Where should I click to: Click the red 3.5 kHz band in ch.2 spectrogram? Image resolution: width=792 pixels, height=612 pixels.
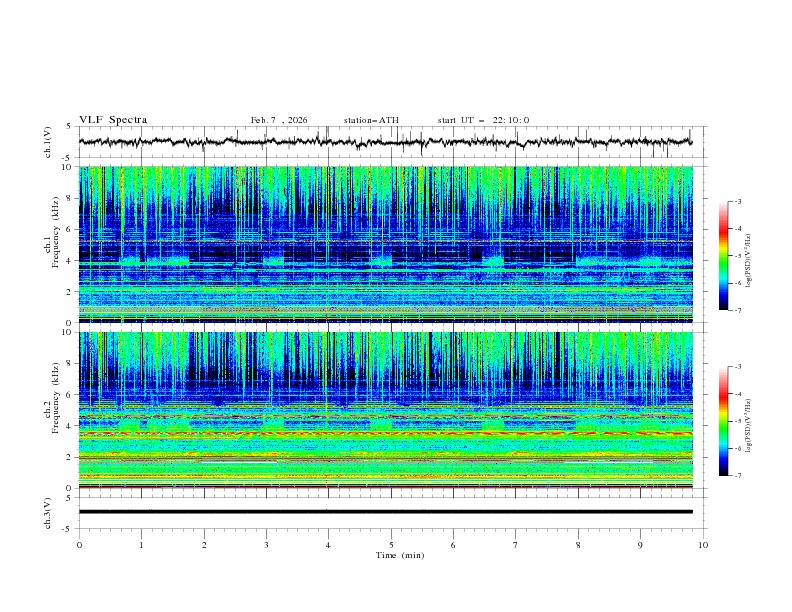click(385, 434)
